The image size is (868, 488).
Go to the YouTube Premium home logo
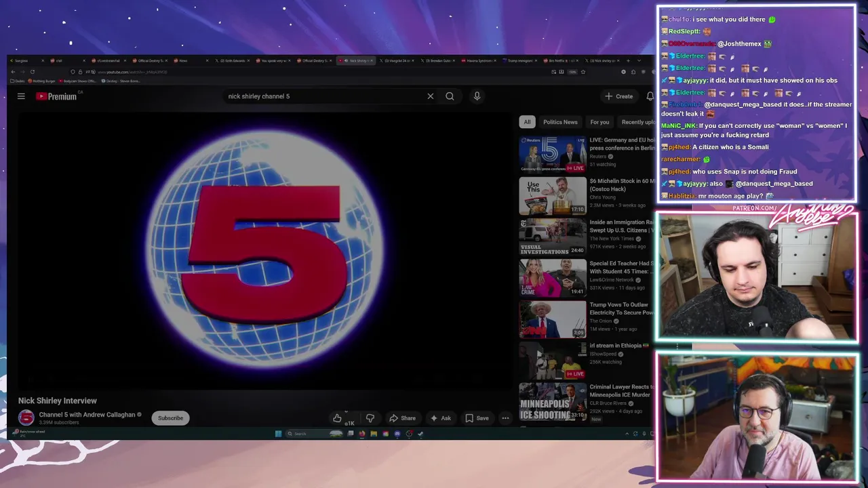[56, 96]
